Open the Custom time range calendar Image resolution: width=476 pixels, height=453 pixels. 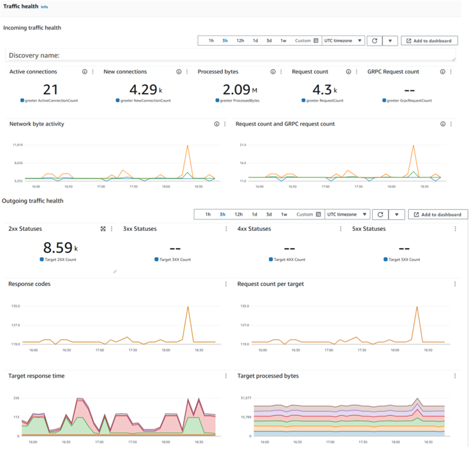tap(316, 40)
